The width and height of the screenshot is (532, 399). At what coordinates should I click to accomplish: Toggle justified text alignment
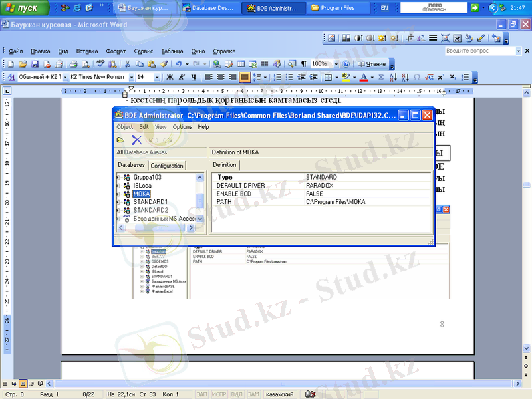point(244,77)
